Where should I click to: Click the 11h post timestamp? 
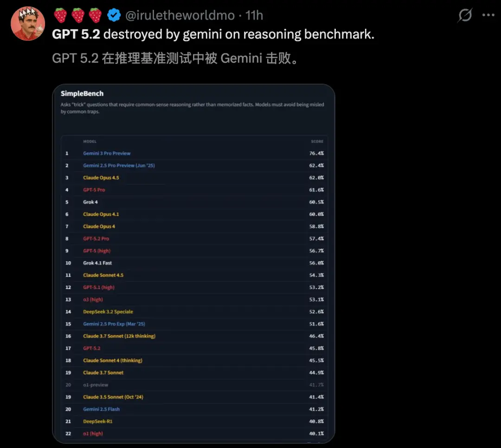(x=254, y=15)
